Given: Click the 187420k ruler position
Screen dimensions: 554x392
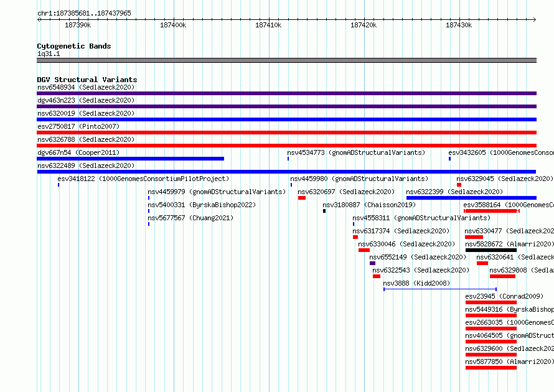Looking at the screenshot, I should pos(364,25).
